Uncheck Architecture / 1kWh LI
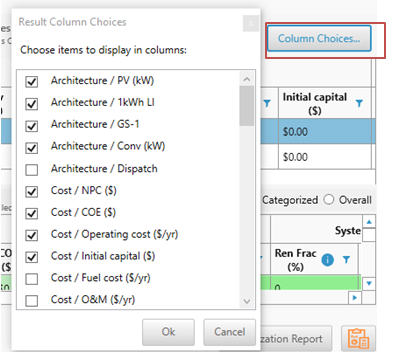The image size is (395, 360). coord(32,104)
